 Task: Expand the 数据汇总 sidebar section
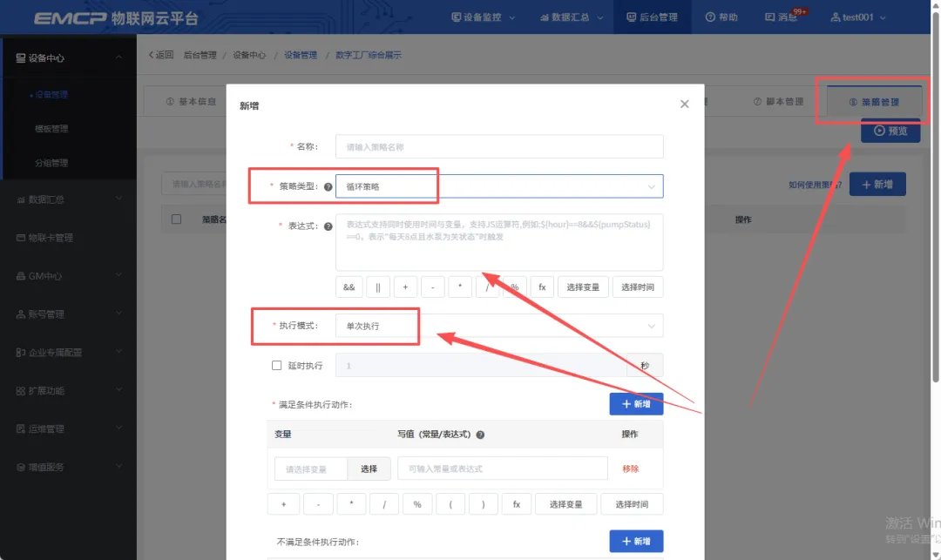tap(69, 199)
